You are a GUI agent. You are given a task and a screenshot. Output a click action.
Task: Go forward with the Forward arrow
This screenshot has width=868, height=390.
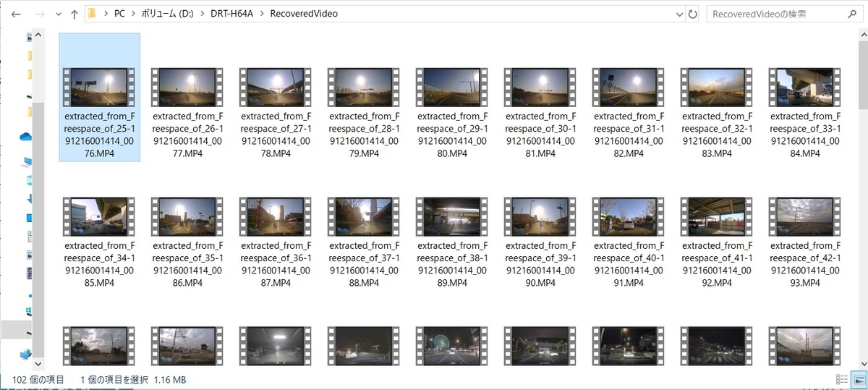pyautogui.click(x=41, y=14)
